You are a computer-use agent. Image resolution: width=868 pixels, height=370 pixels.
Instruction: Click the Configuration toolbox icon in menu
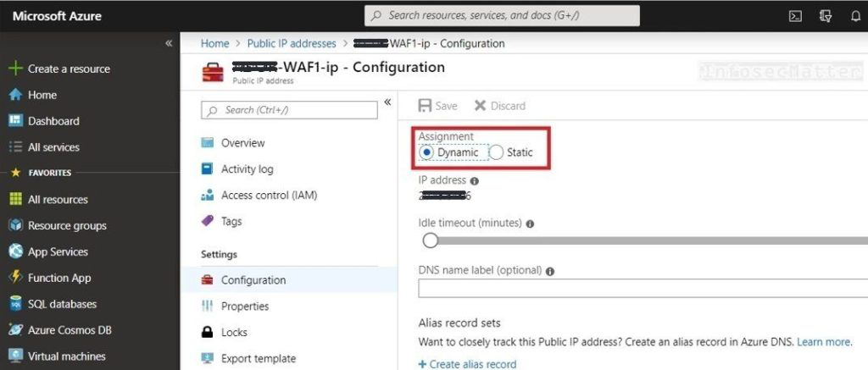point(207,280)
